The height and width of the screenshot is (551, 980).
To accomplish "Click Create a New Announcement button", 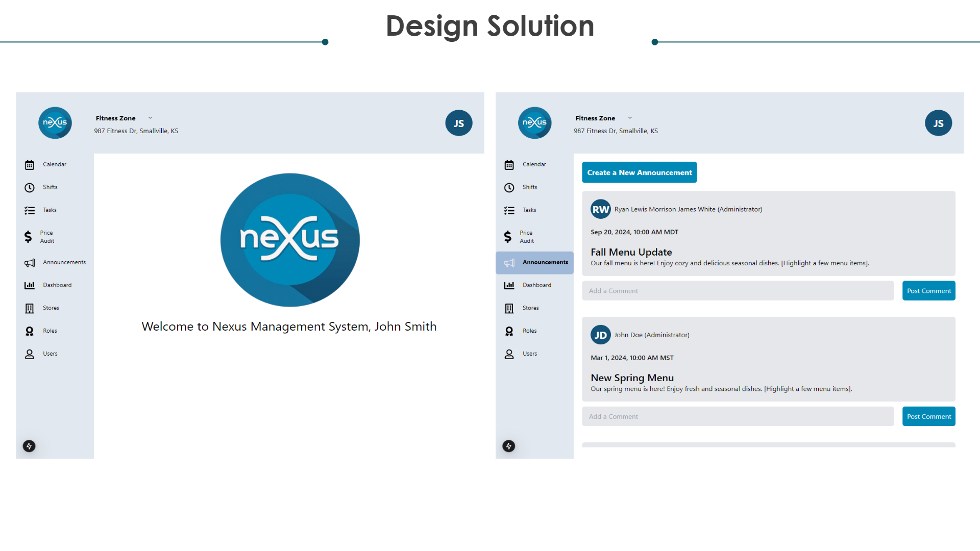I will click(x=639, y=172).
